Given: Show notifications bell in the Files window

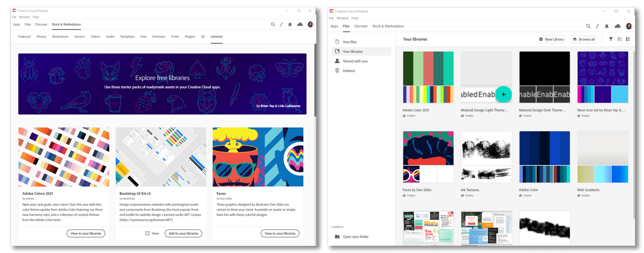Looking at the screenshot, I should [607, 26].
